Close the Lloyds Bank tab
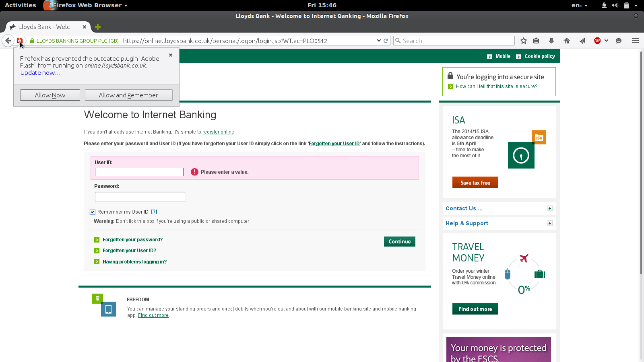This screenshot has height=362, width=644. [85, 27]
